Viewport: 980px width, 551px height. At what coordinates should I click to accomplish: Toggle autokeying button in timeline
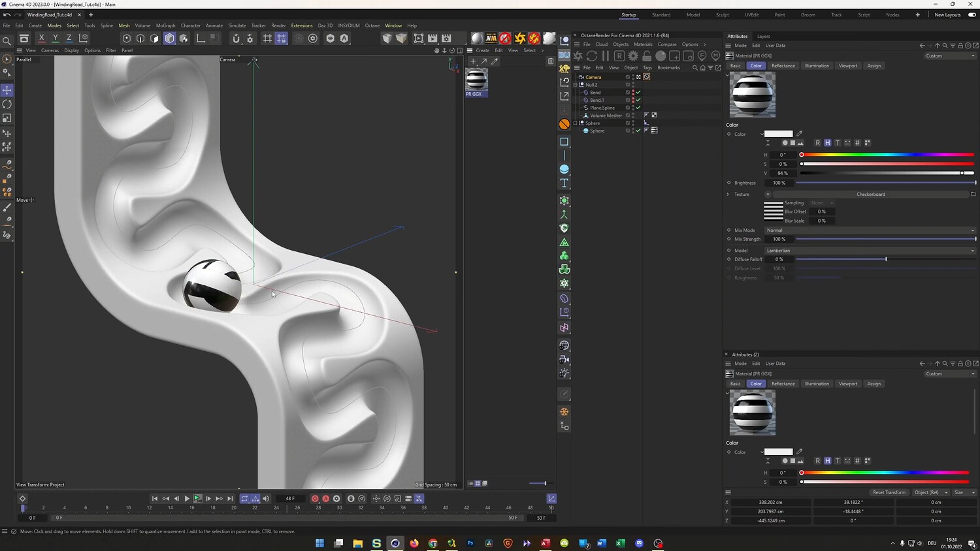pyautogui.click(x=326, y=499)
